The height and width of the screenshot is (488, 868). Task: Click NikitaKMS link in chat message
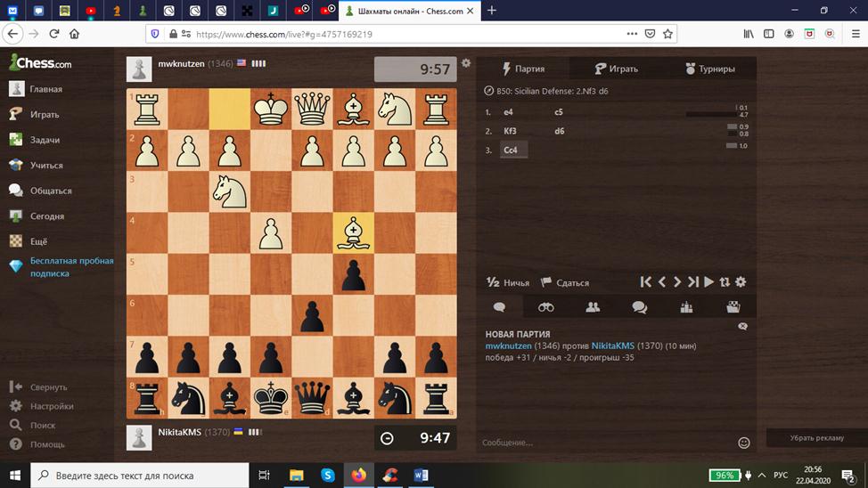pos(613,346)
